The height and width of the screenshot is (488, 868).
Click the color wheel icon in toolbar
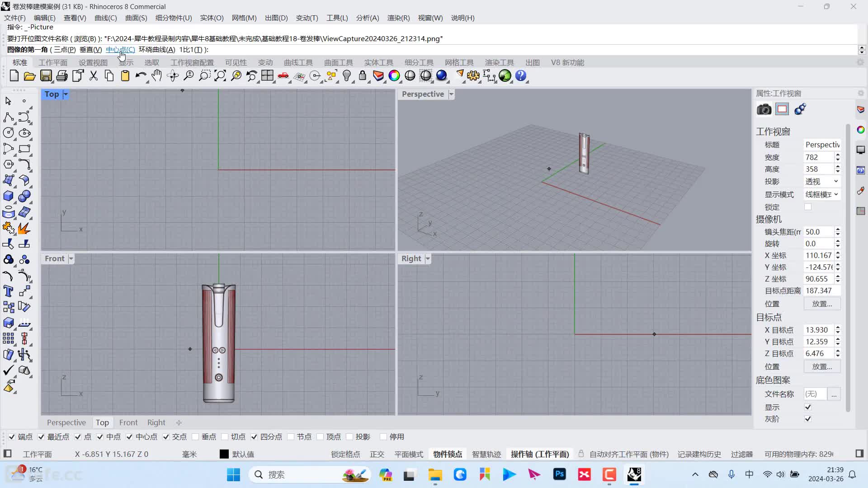pos(394,76)
